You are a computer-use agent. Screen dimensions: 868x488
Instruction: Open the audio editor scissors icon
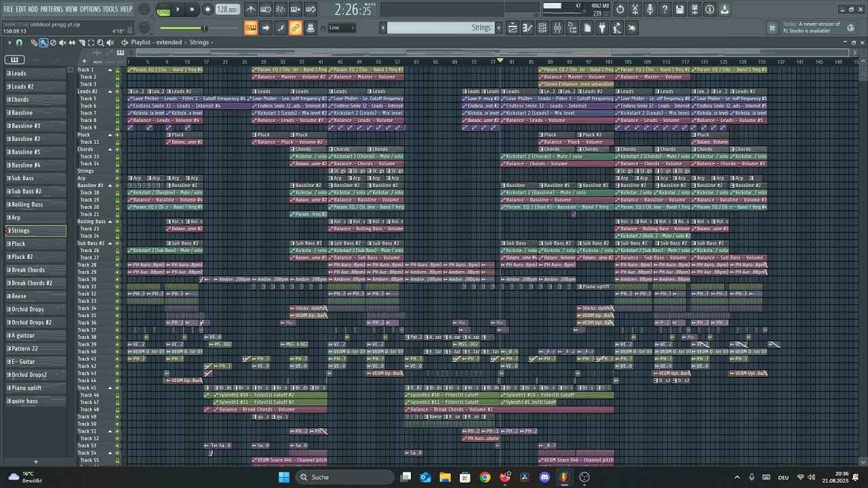(x=635, y=9)
